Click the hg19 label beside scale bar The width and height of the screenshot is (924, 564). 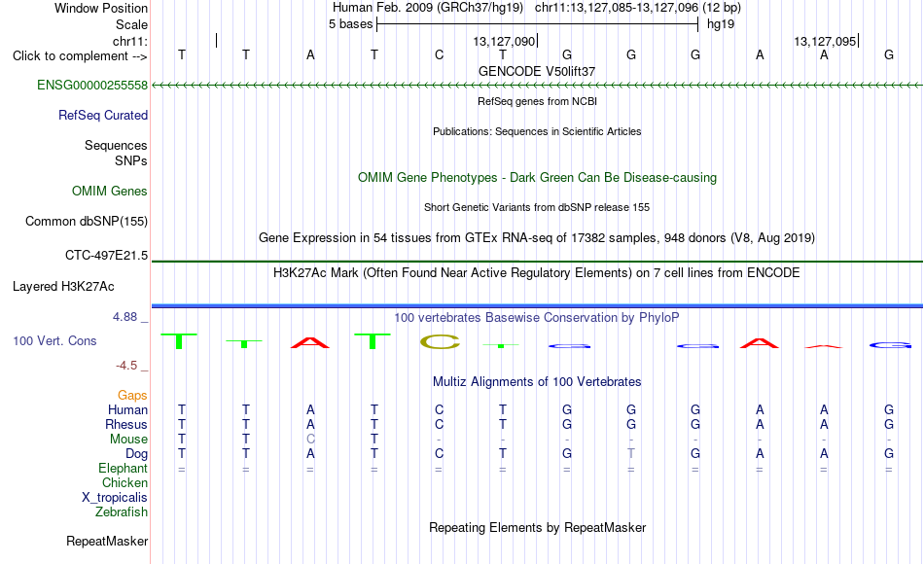721,24
